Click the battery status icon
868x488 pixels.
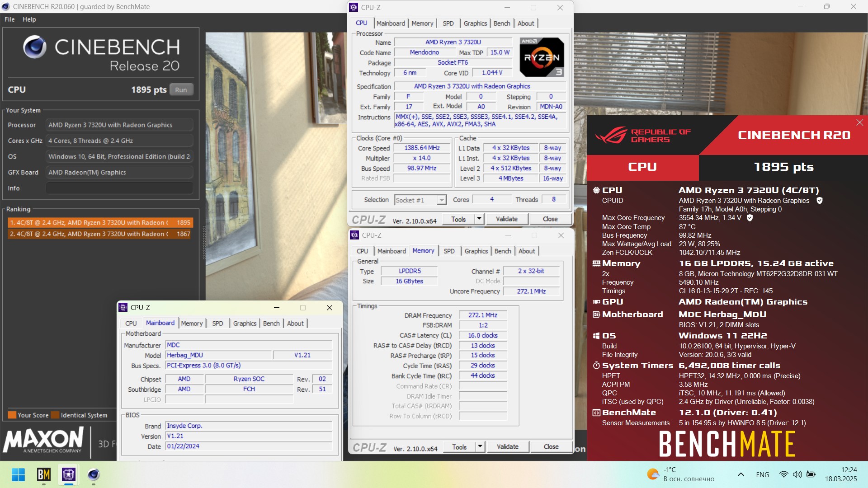[811, 474]
